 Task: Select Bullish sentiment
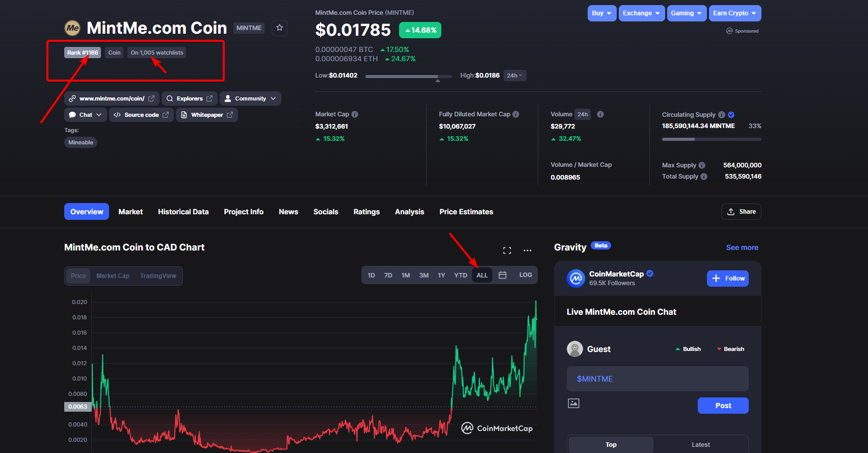(x=688, y=349)
